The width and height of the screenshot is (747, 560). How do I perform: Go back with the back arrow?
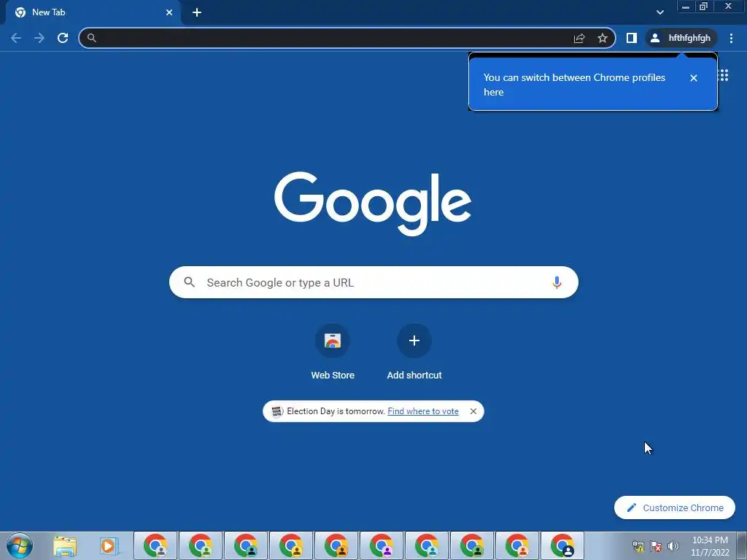(x=16, y=38)
